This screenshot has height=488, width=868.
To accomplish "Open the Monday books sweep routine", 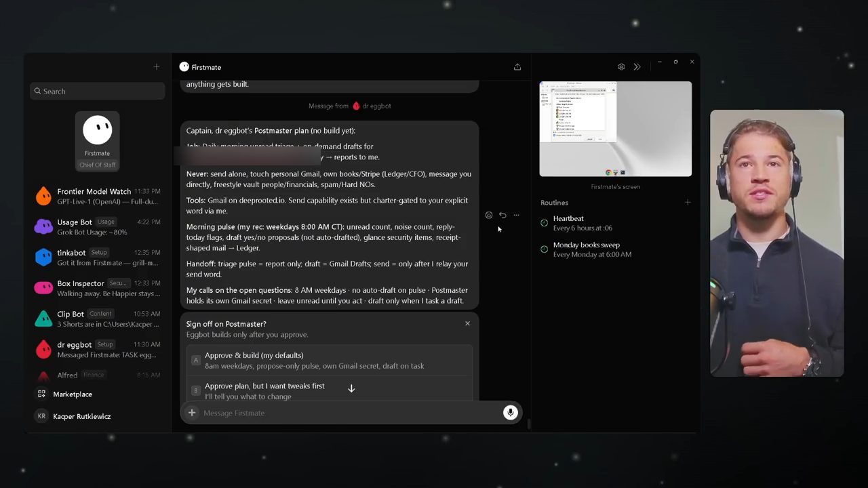I will pos(616,249).
